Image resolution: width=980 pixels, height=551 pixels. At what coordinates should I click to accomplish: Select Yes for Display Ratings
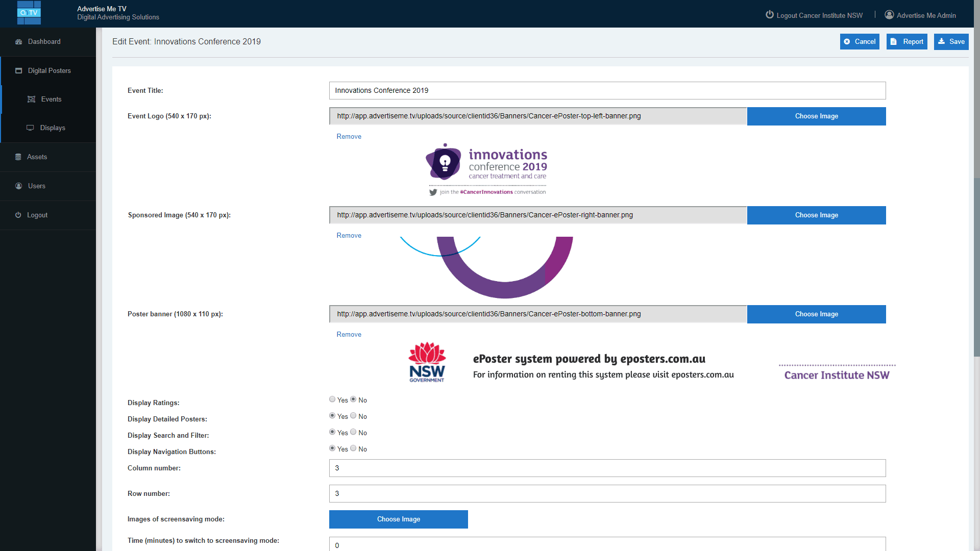332,399
